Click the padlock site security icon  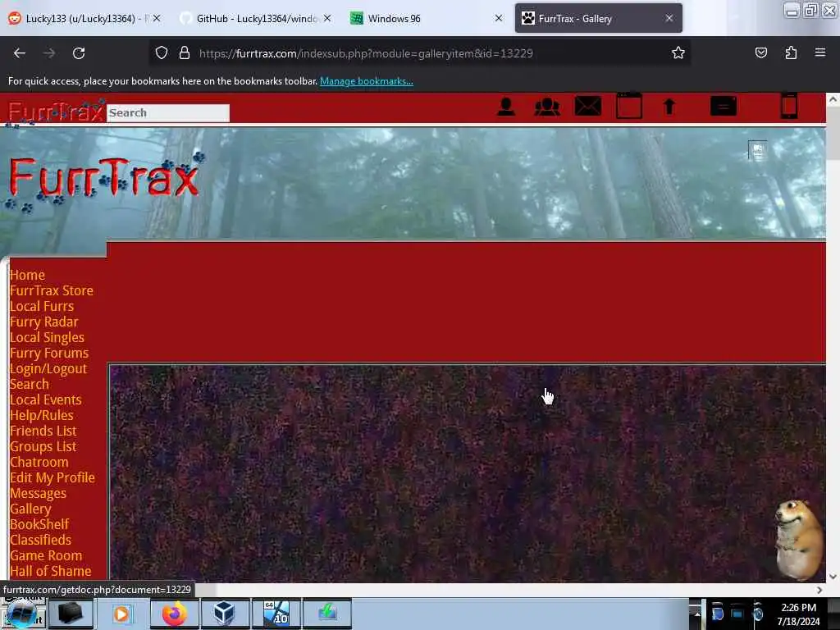click(x=185, y=53)
